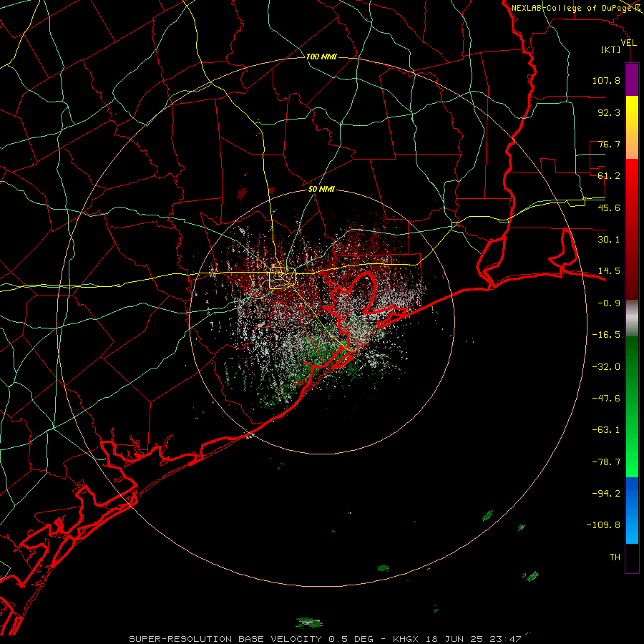The width and height of the screenshot is (644, 644).
Task: Select the 61.2 velocity scale value
Action: pyautogui.click(x=609, y=176)
